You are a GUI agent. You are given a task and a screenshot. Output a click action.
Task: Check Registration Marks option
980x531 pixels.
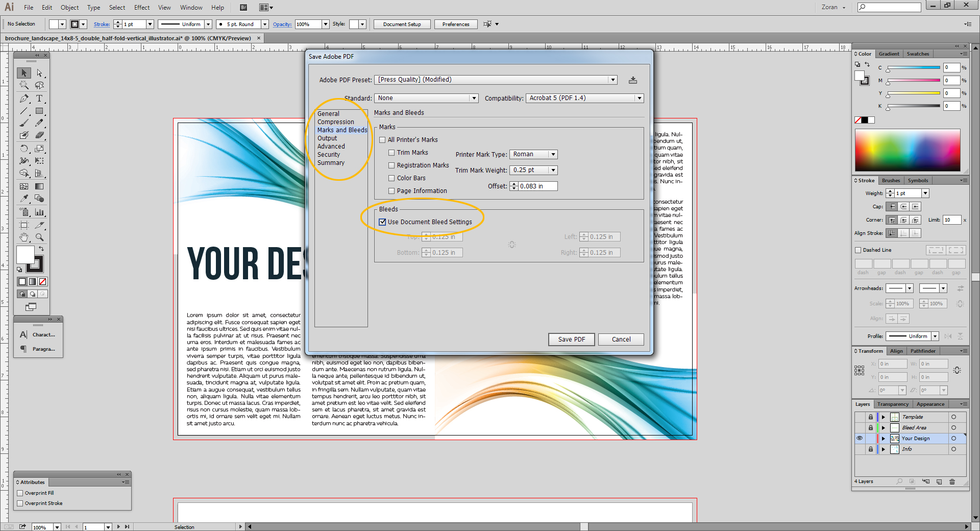(391, 165)
